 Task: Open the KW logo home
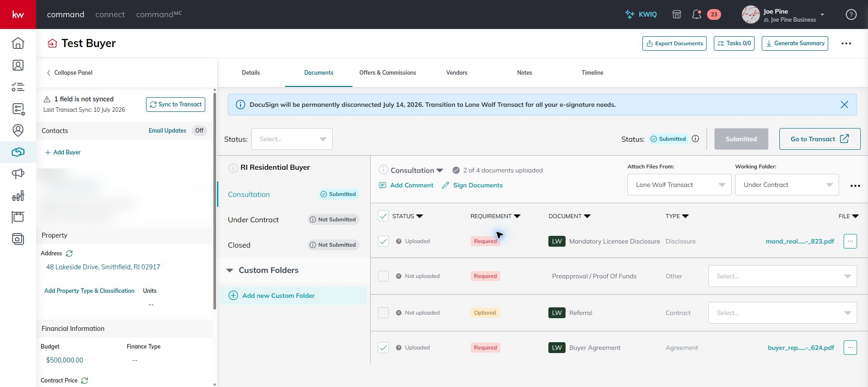[x=18, y=14]
